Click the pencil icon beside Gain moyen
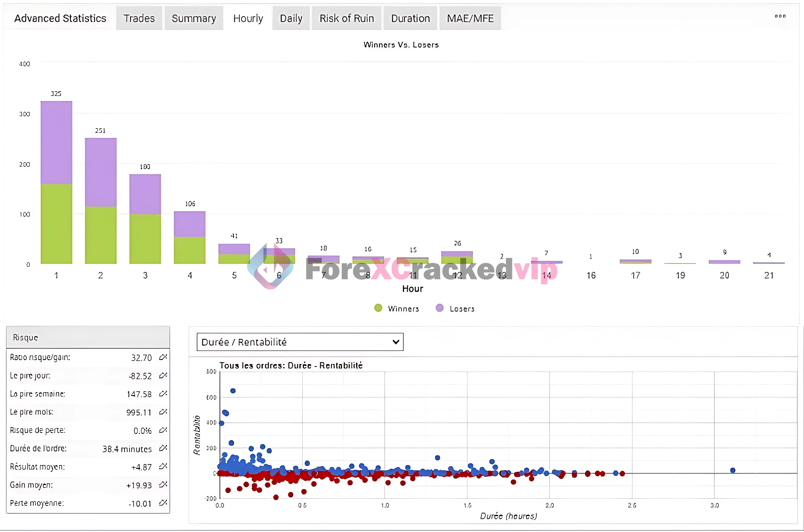804x532 pixels. coord(163,484)
